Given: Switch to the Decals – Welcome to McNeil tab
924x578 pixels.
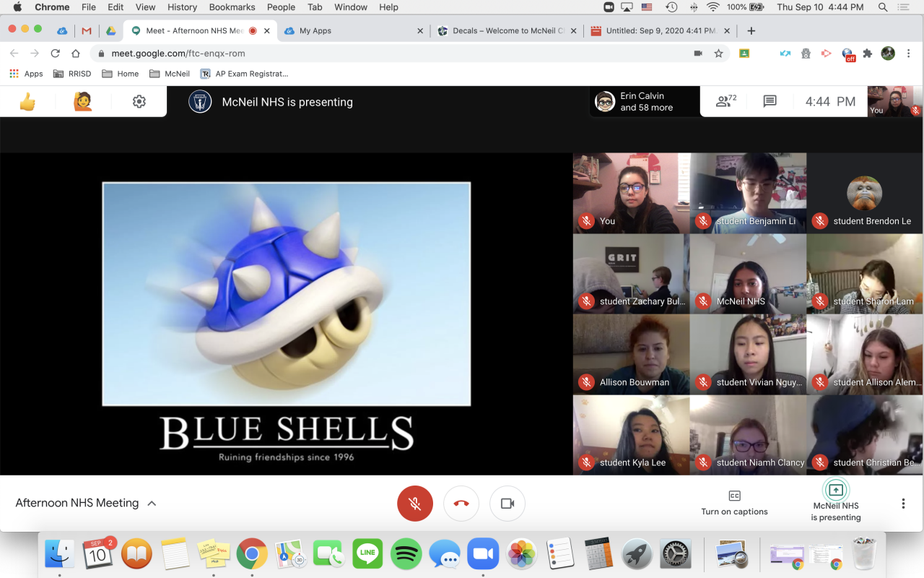Looking at the screenshot, I should click(507, 31).
